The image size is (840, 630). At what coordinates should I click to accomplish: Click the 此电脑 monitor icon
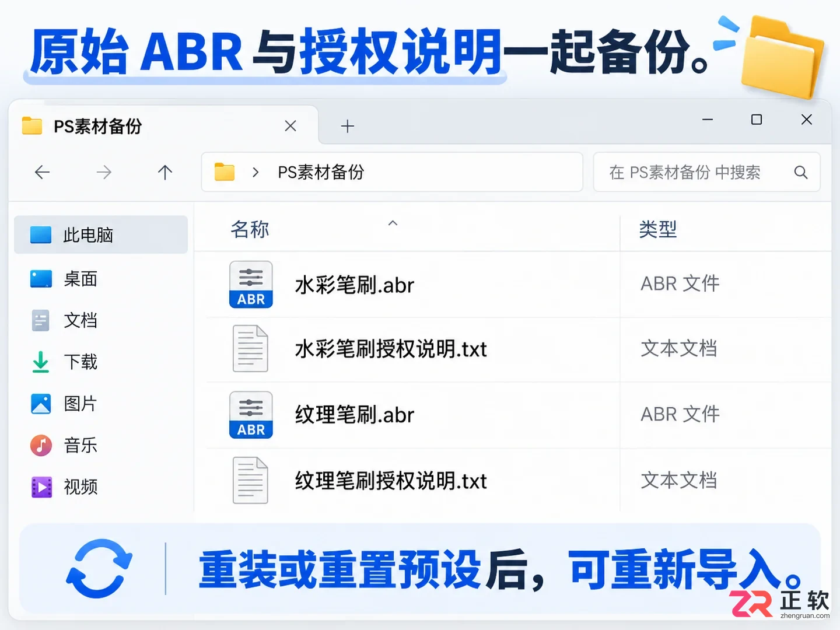(41, 235)
